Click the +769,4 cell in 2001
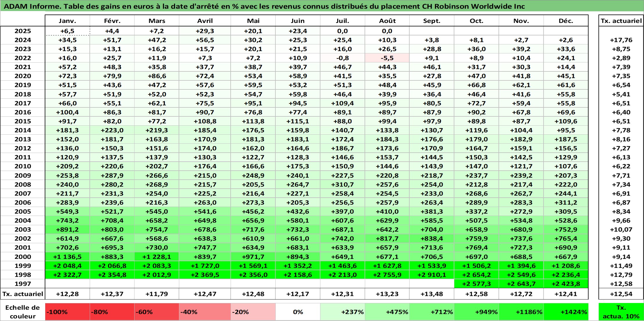644x321 pixels. (476, 248)
